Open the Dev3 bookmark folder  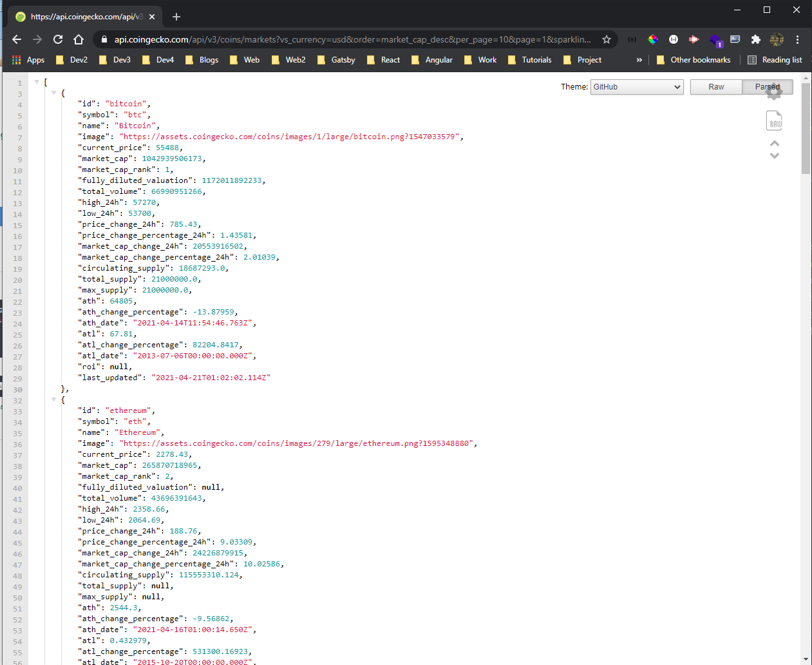pos(115,60)
